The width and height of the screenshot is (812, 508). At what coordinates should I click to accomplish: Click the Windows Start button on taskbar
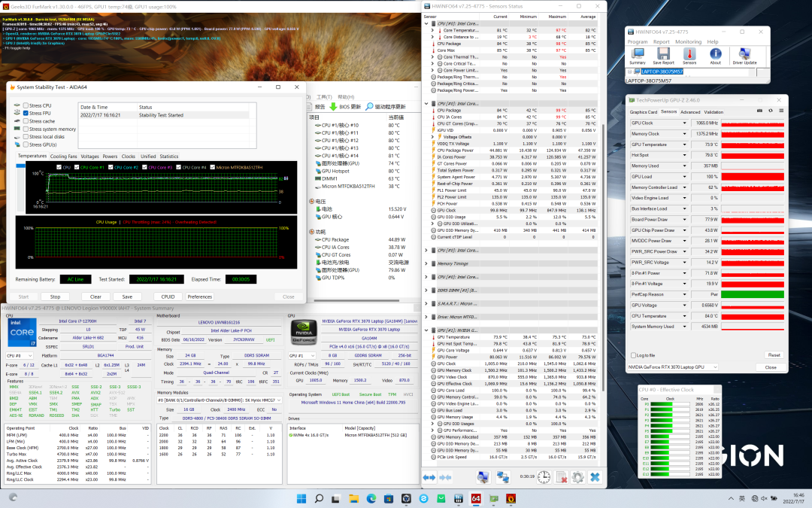(301, 498)
